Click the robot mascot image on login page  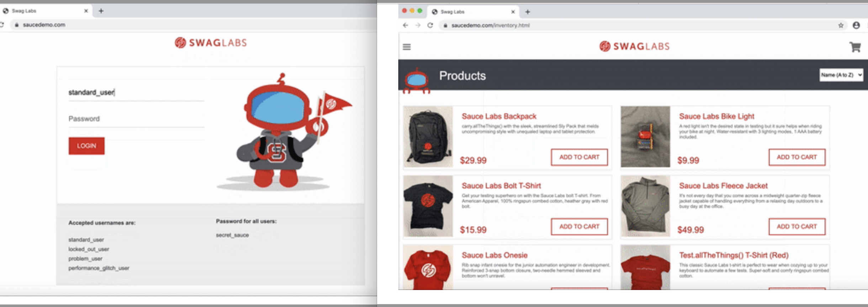pos(284,131)
